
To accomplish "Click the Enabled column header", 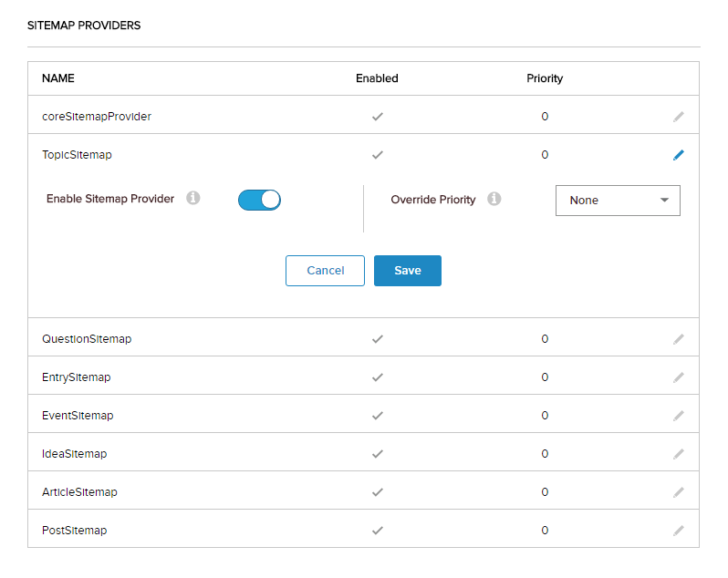I will click(377, 78).
